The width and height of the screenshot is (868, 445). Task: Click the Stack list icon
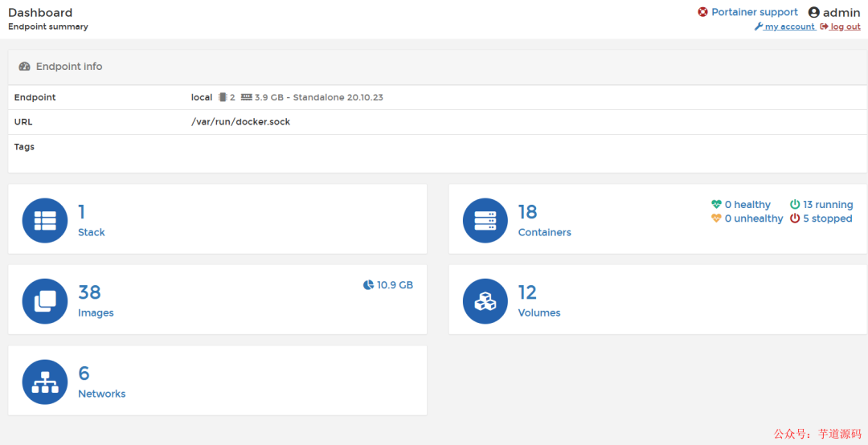click(x=45, y=220)
